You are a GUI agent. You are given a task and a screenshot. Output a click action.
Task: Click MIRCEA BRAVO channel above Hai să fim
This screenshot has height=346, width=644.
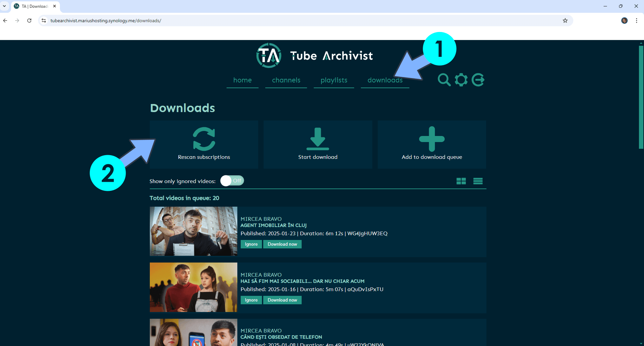pyautogui.click(x=261, y=275)
